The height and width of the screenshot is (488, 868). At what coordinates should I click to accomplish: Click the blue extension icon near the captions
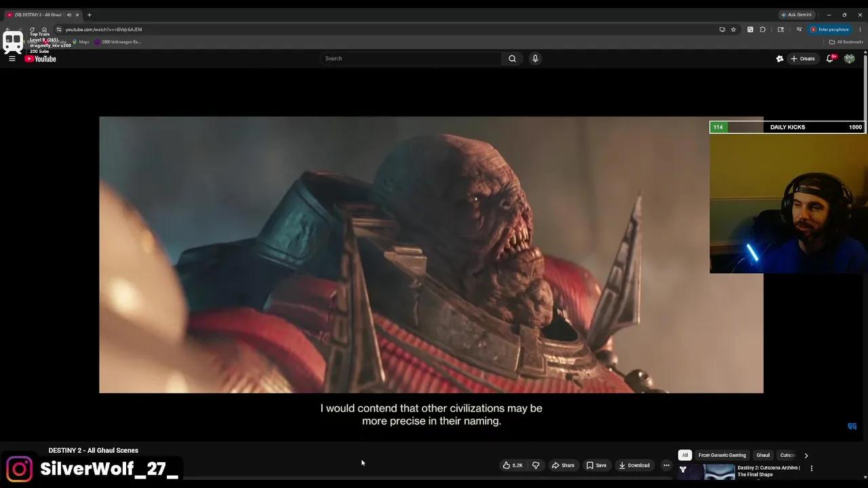tap(852, 426)
